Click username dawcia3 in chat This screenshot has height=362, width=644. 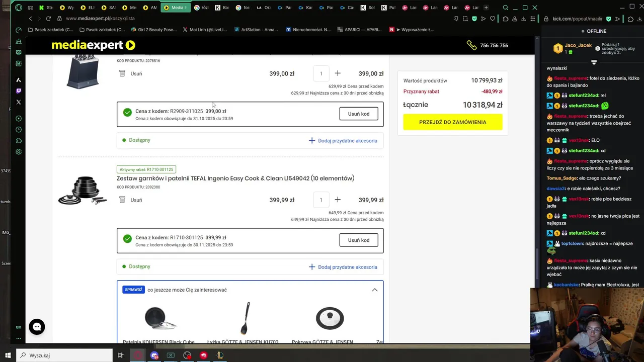pyautogui.click(x=556, y=189)
